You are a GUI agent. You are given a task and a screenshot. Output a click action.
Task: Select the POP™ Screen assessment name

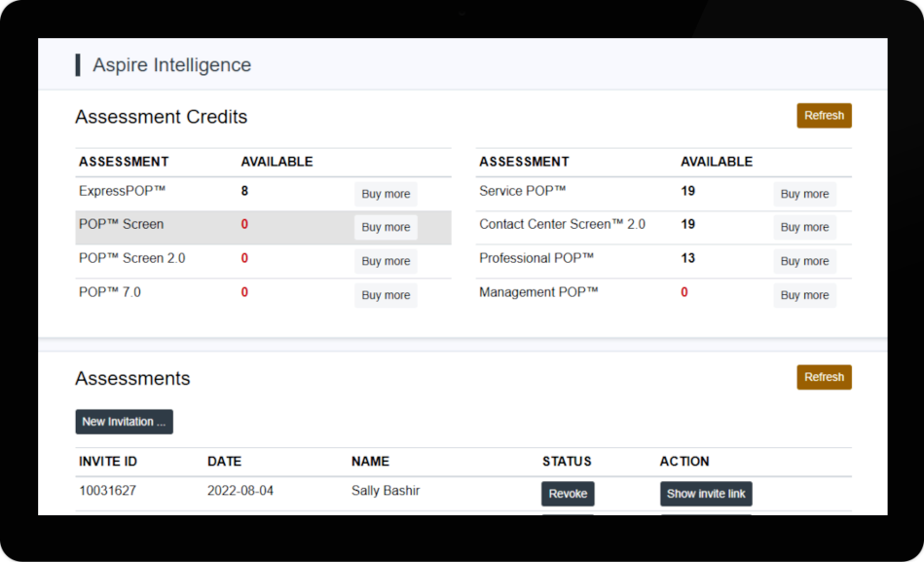coord(121,224)
